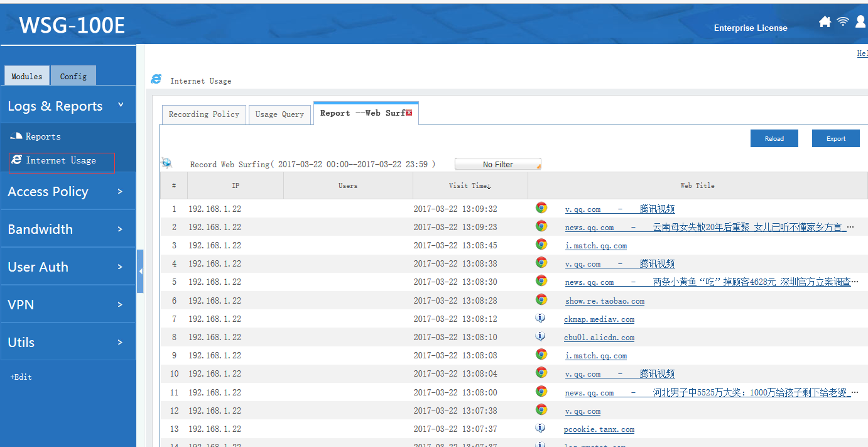Open the No Filter dropdown
This screenshot has width=868, height=447.
[498, 164]
